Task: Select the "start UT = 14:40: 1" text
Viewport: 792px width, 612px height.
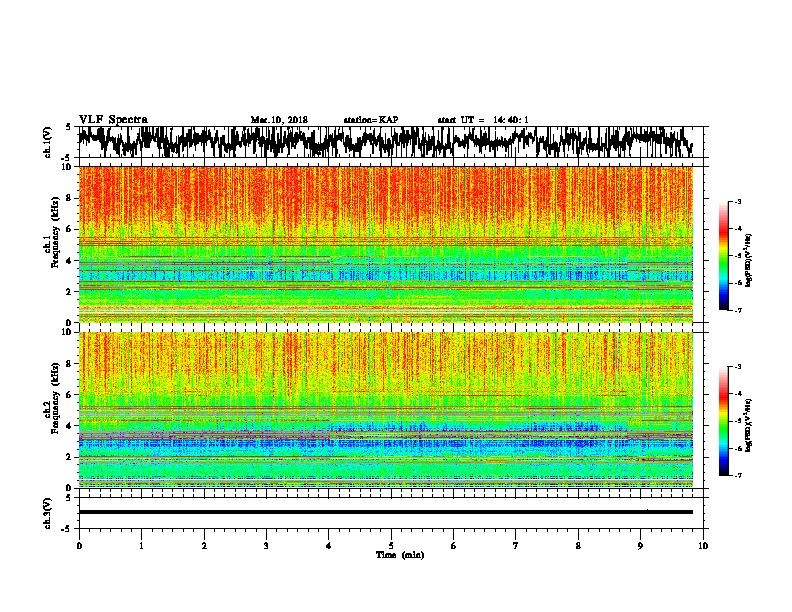Action: 483,120
